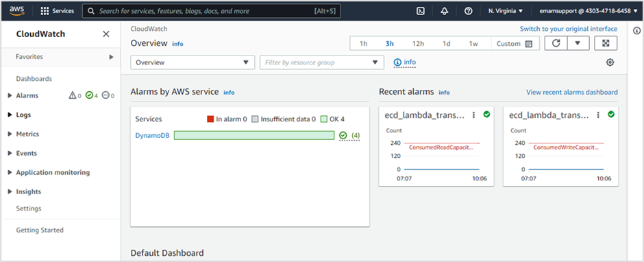Click the circled info icon beside filters
This screenshot has height=262, width=644.
point(405,62)
